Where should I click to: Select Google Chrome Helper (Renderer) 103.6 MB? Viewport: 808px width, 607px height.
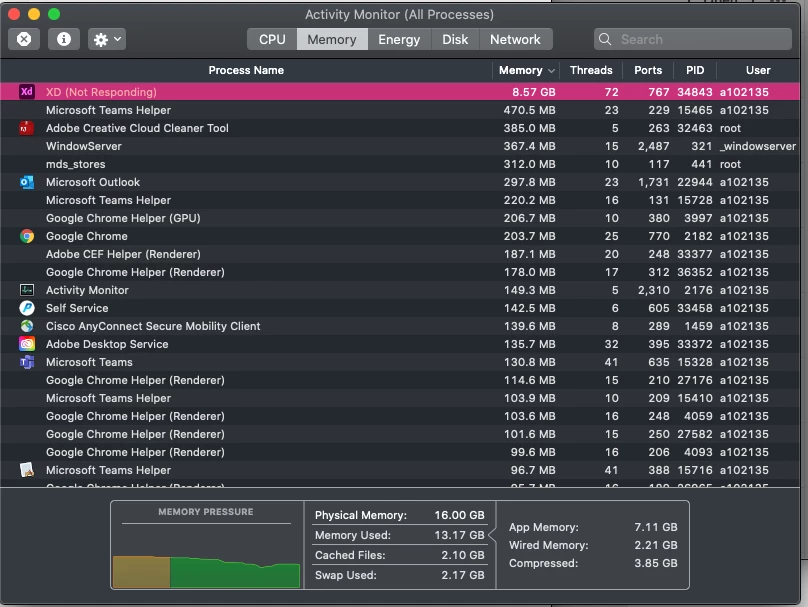tap(400, 416)
